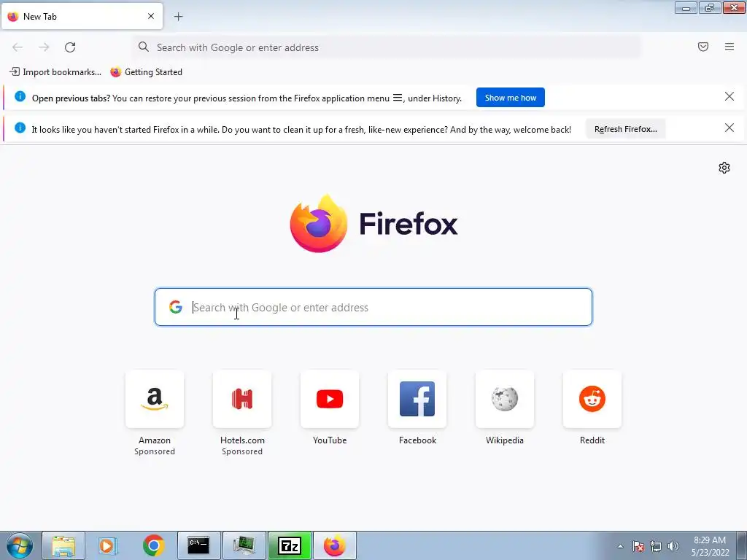Switch to the 7-Zip taskbar window
The width and height of the screenshot is (747, 560).
coord(289,545)
